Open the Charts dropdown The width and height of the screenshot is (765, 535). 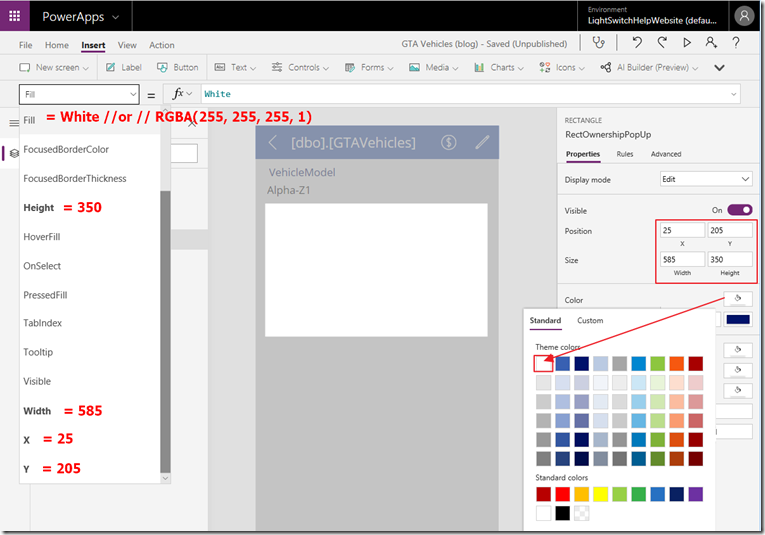[499, 67]
